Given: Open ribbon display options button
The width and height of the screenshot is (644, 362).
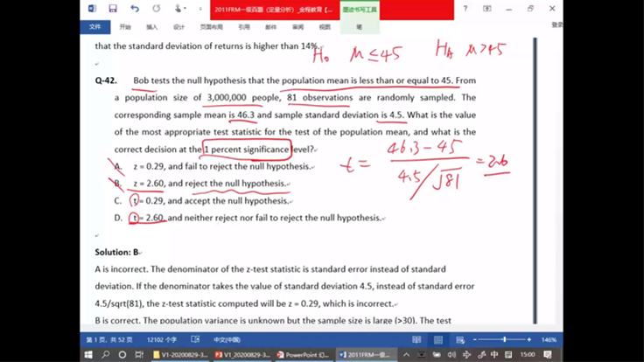Looking at the screenshot, I should [x=487, y=9].
